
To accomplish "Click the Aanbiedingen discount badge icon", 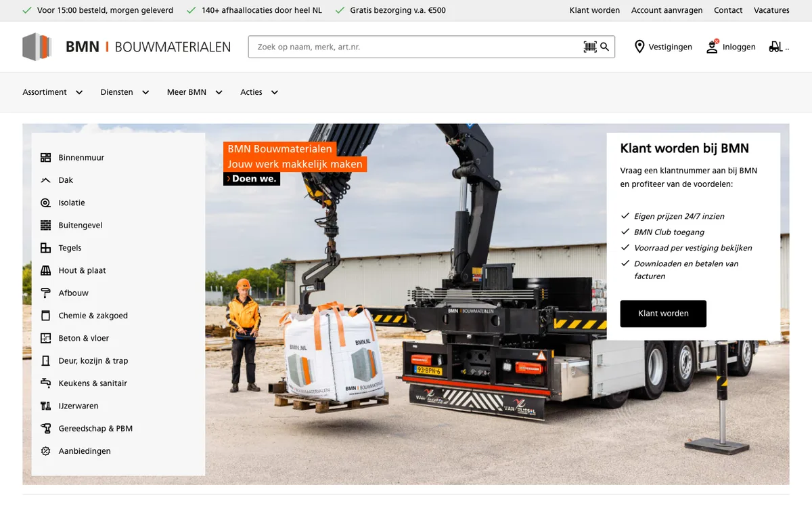I will pos(45,451).
